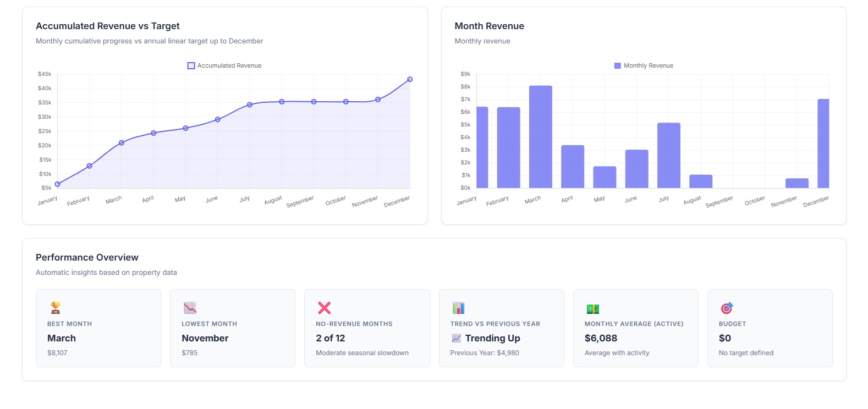Image resolution: width=868 pixels, height=409 pixels.
Task: Click the $6,088 monthly average value
Action: (601, 338)
